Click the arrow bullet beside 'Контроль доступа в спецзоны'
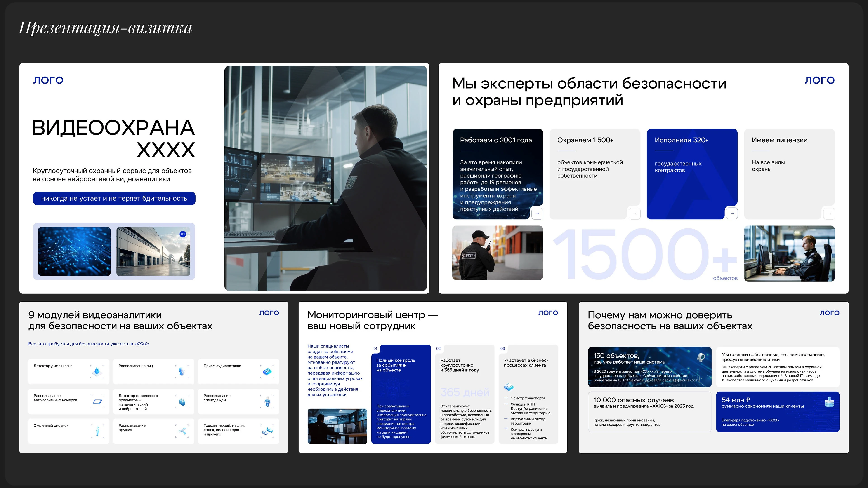868x488 pixels. coord(506,429)
